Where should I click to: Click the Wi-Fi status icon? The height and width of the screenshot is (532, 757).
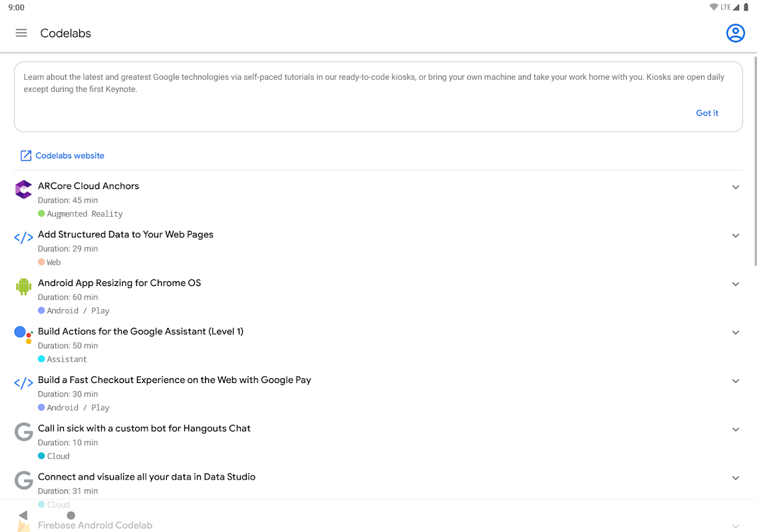[x=714, y=7]
